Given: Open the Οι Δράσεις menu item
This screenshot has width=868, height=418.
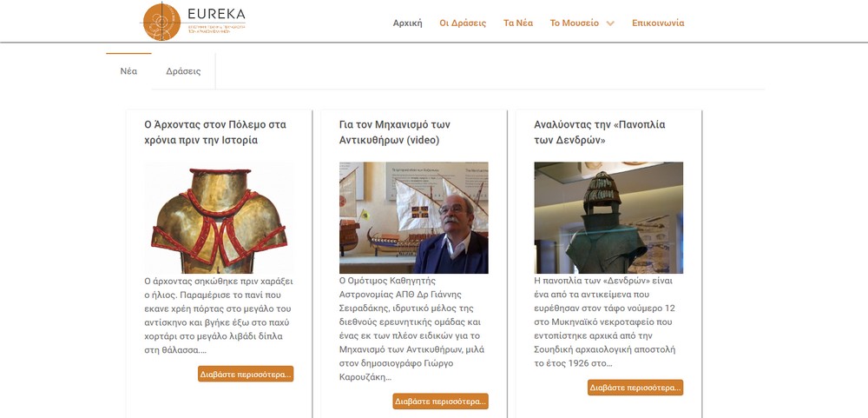Looking at the screenshot, I should pos(463,23).
